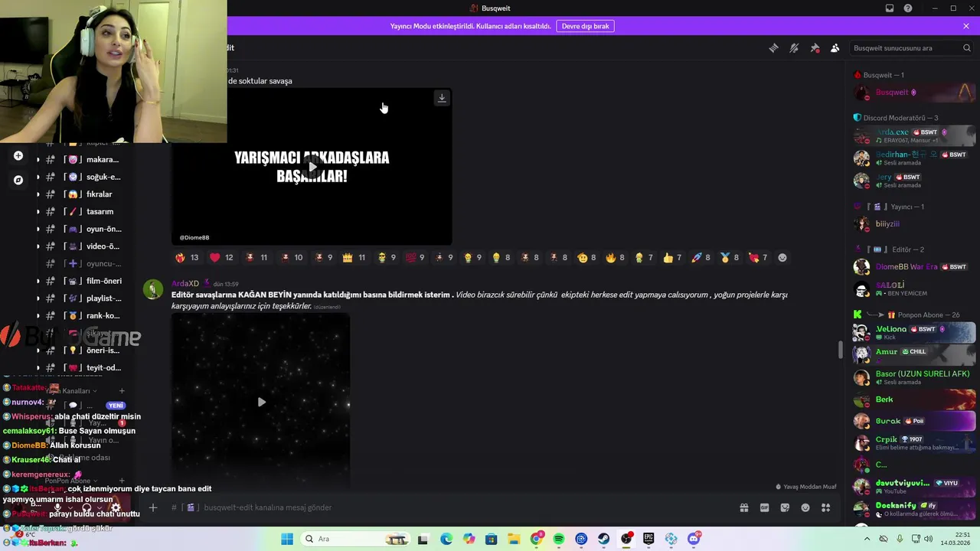
Task: Click the taskbar Ara search box
Action: (357, 539)
